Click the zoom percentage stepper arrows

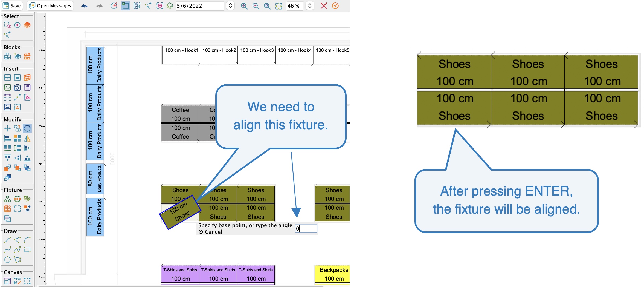coord(310,6)
